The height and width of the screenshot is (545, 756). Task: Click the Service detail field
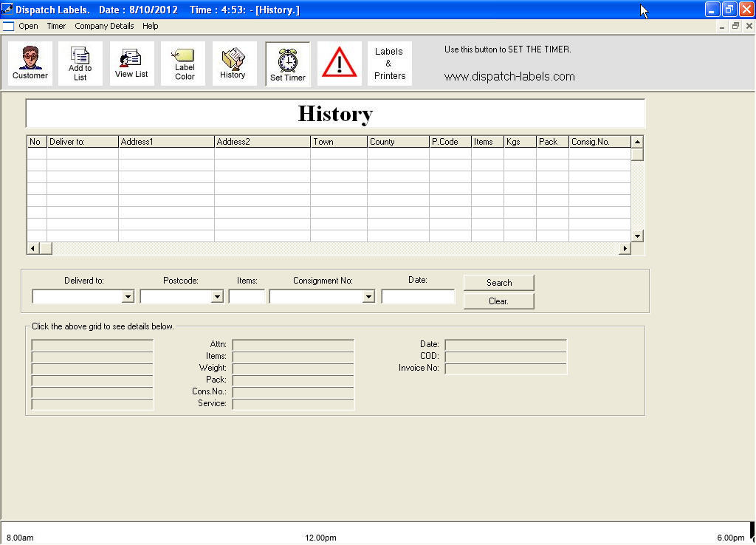(x=293, y=404)
